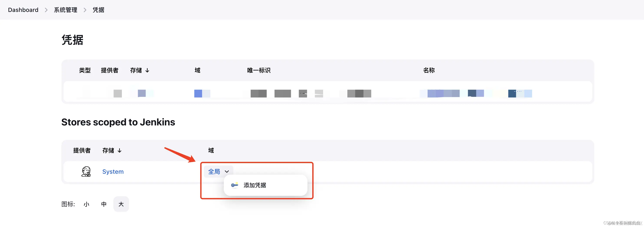The height and width of the screenshot is (227, 644).
Task: Click the 提供者 column header
Action: coord(110,70)
